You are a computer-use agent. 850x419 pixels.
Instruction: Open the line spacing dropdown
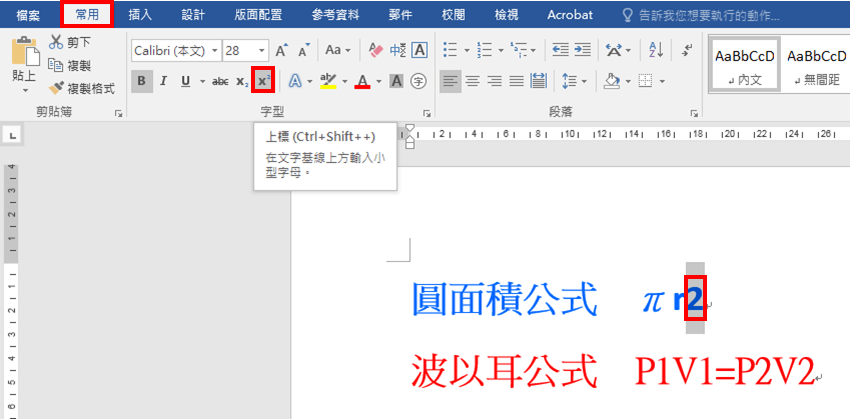click(572, 81)
